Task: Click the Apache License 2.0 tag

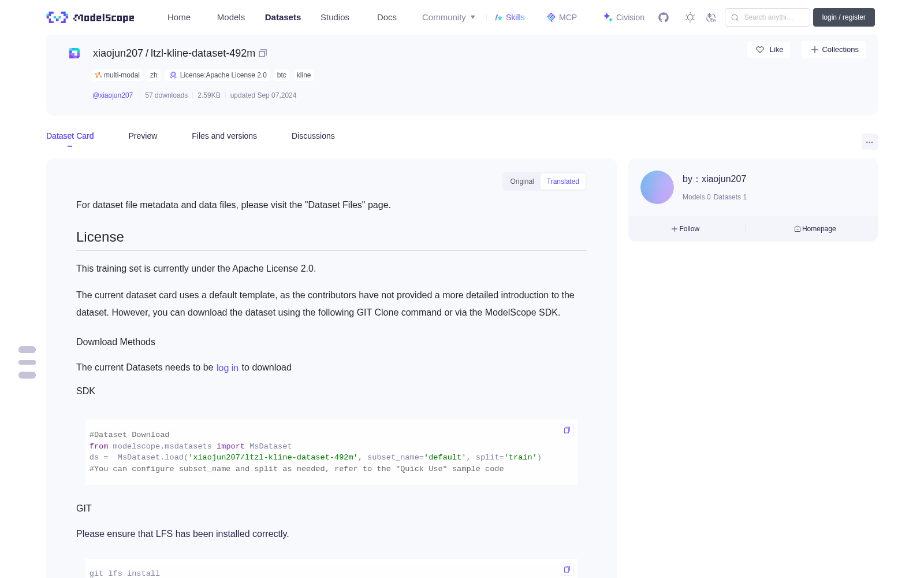Action: coord(218,75)
